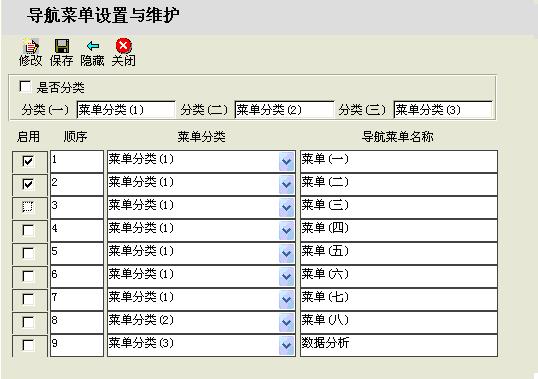The height and width of the screenshot is (379, 538).
Task: Select the 数据分析 menu name field
Action: [x=399, y=345]
